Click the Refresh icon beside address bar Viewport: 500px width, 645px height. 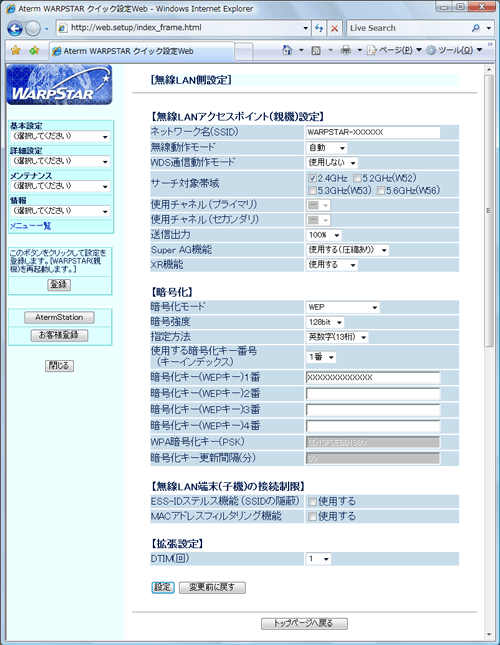(x=319, y=28)
